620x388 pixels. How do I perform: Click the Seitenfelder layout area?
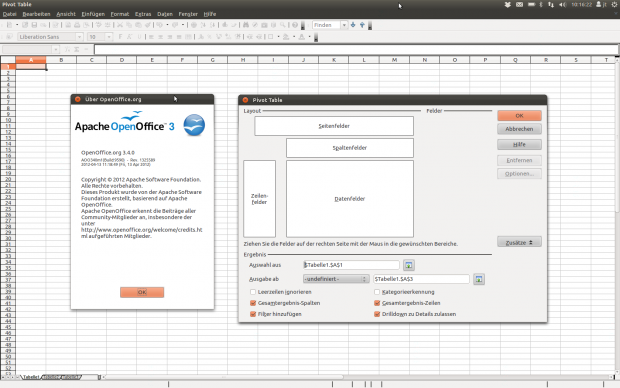(334, 126)
